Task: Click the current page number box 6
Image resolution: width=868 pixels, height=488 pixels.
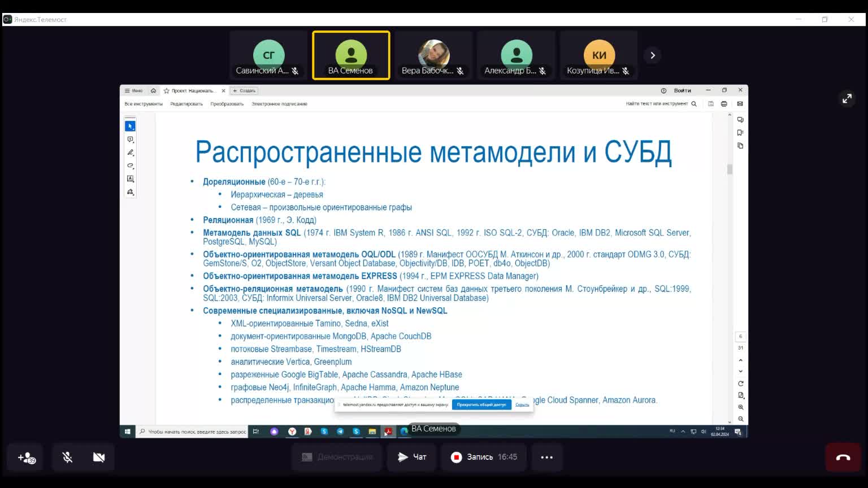Action: pos(740,337)
